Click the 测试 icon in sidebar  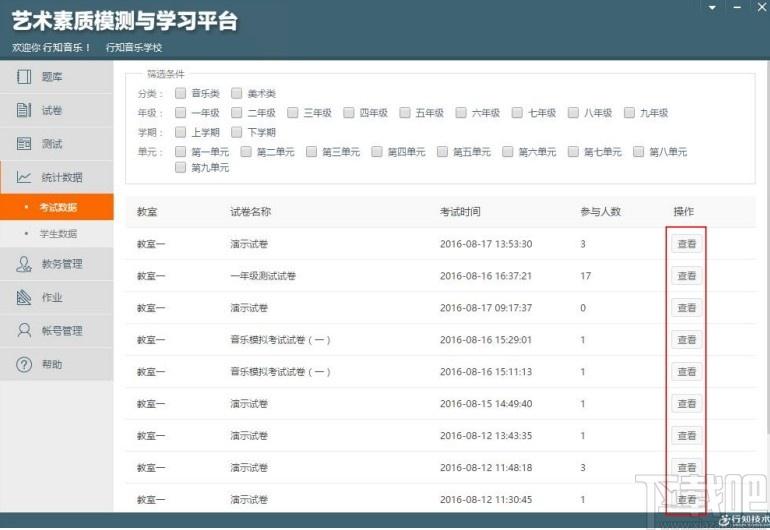click(x=24, y=143)
